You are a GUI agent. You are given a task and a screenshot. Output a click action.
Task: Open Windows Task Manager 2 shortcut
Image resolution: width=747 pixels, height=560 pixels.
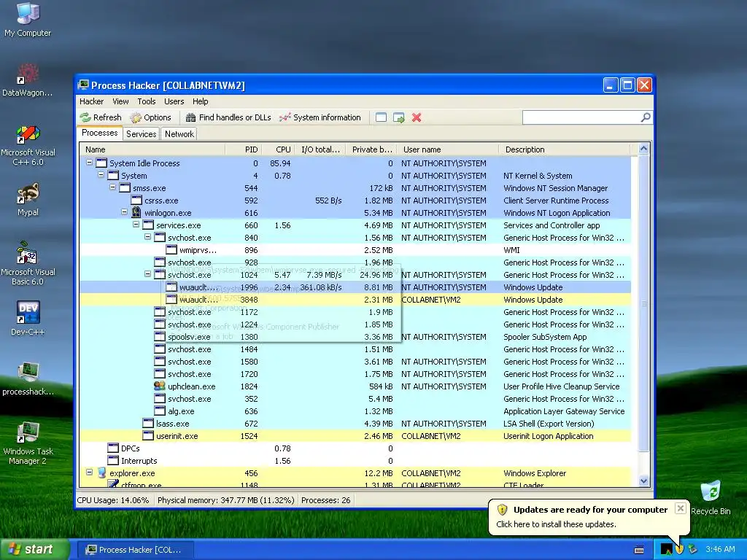[x=28, y=444]
